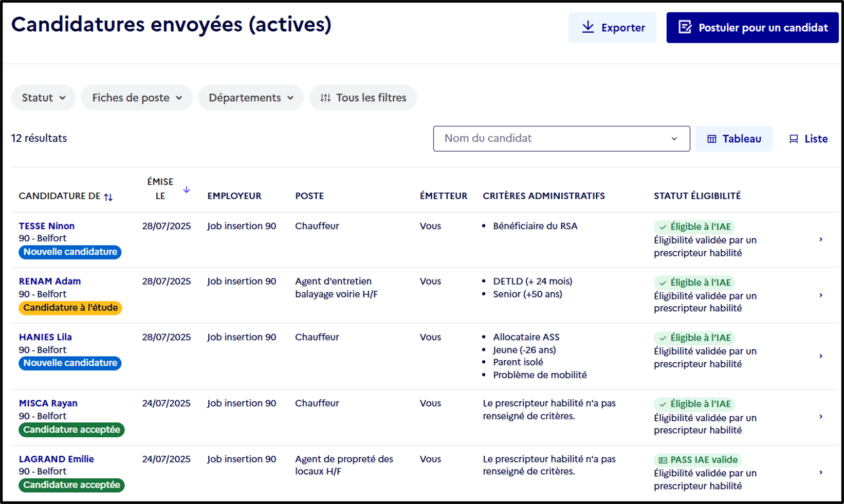Click Agent de propreté des locaux H/F cell

point(344,465)
